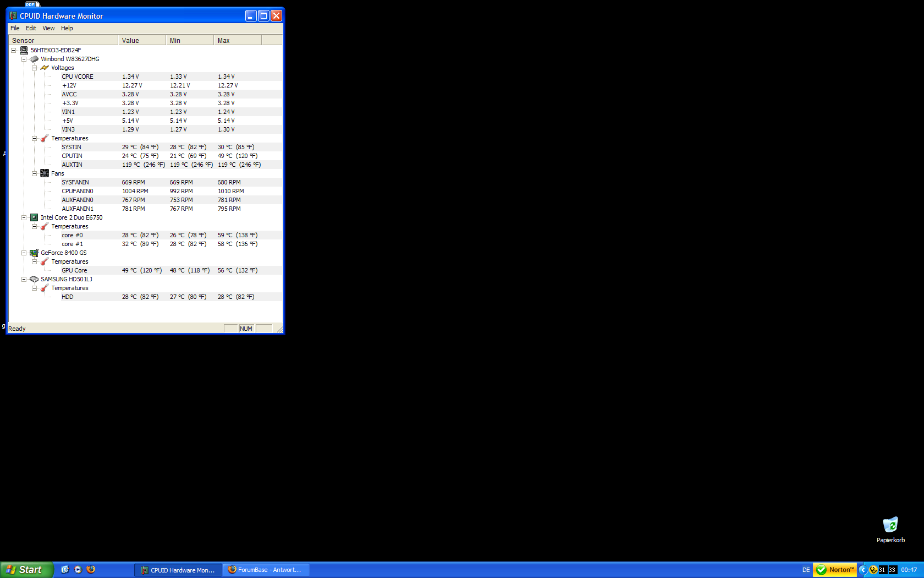Select the HDD temperature row
This screenshot has height=578, width=924.
tap(172, 297)
